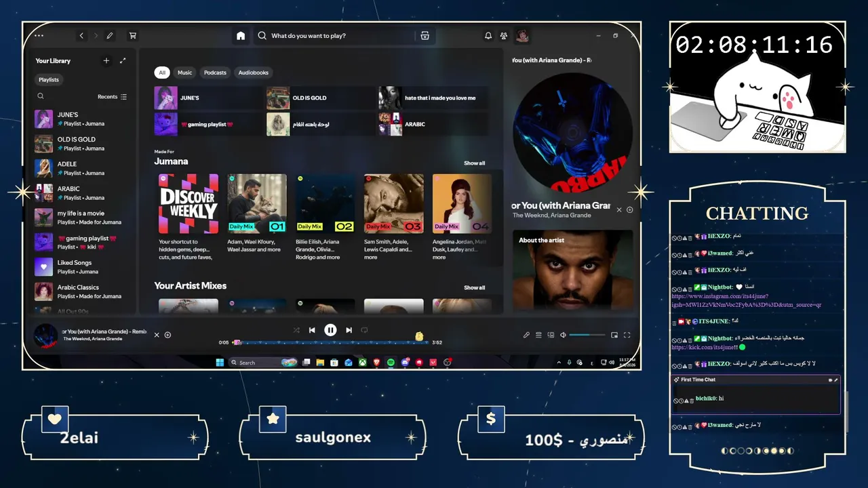Mute the volume speaker icon
The image size is (868, 488).
(563, 335)
